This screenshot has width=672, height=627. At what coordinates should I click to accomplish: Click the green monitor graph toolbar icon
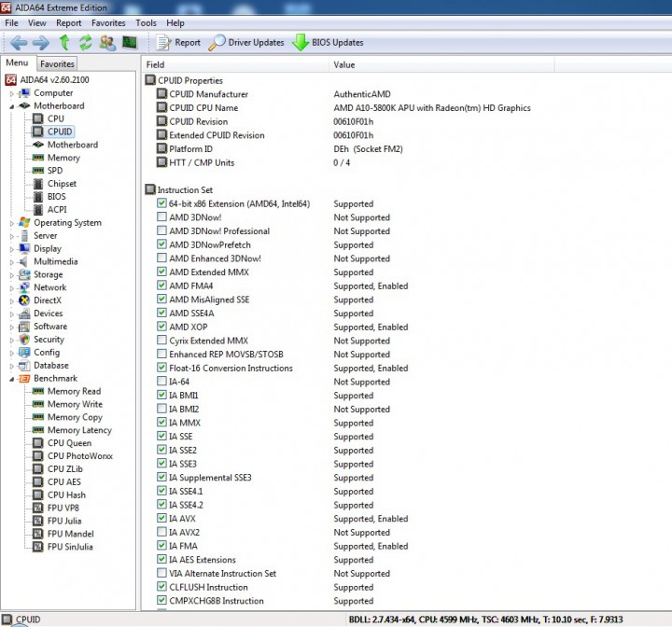coord(130,42)
